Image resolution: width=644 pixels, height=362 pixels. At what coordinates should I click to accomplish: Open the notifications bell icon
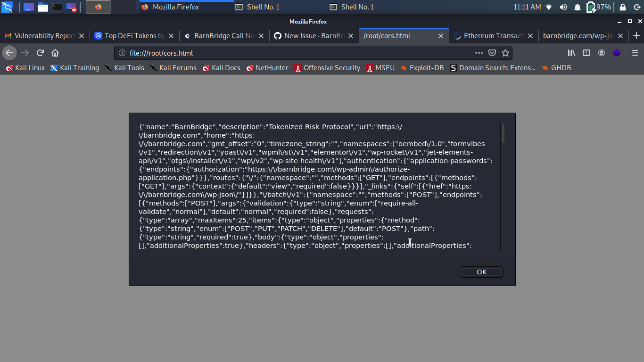coord(578,7)
